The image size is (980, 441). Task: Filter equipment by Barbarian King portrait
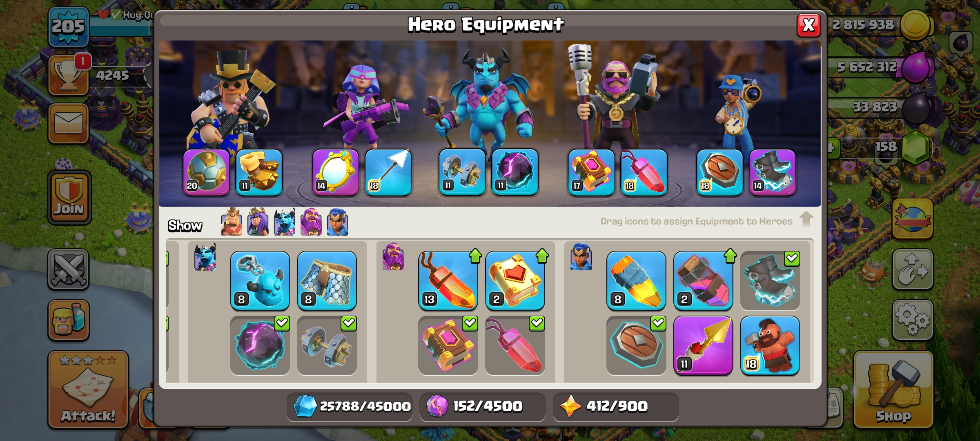[232, 222]
